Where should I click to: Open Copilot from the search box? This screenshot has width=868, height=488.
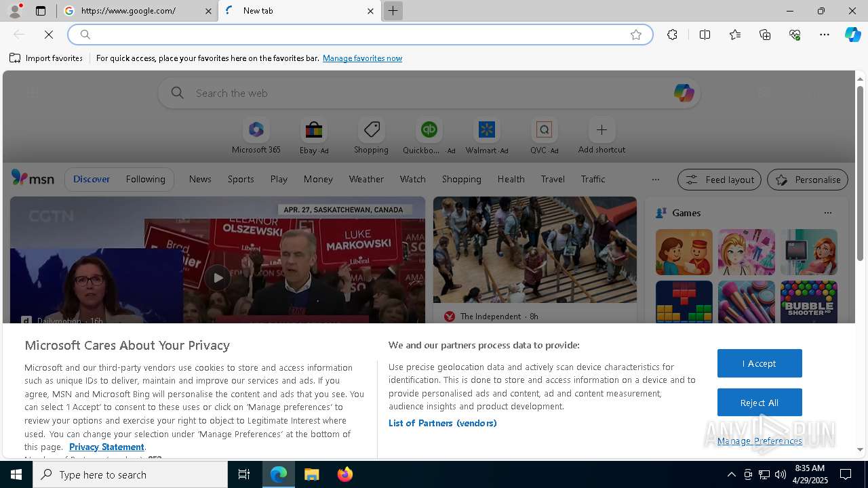click(684, 93)
